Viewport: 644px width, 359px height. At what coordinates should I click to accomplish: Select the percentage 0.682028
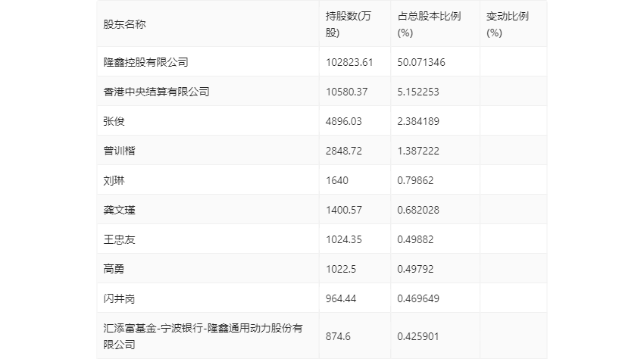click(x=418, y=210)
